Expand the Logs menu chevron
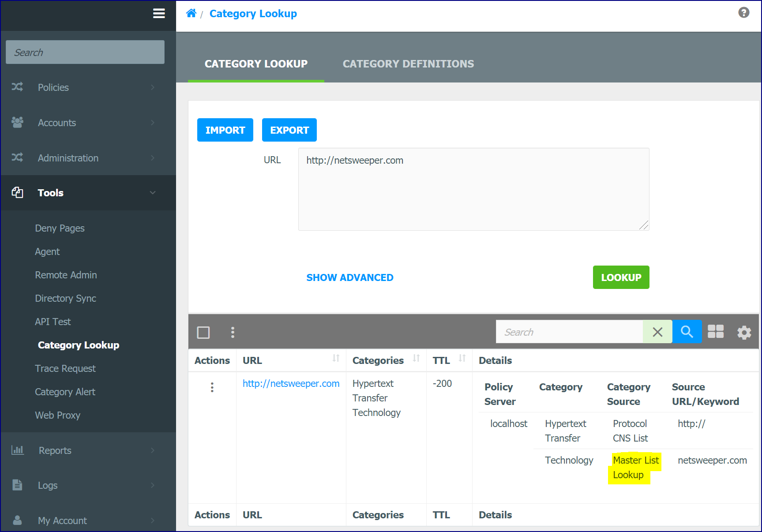Screen dimensions: 762x532 point(153,485)
